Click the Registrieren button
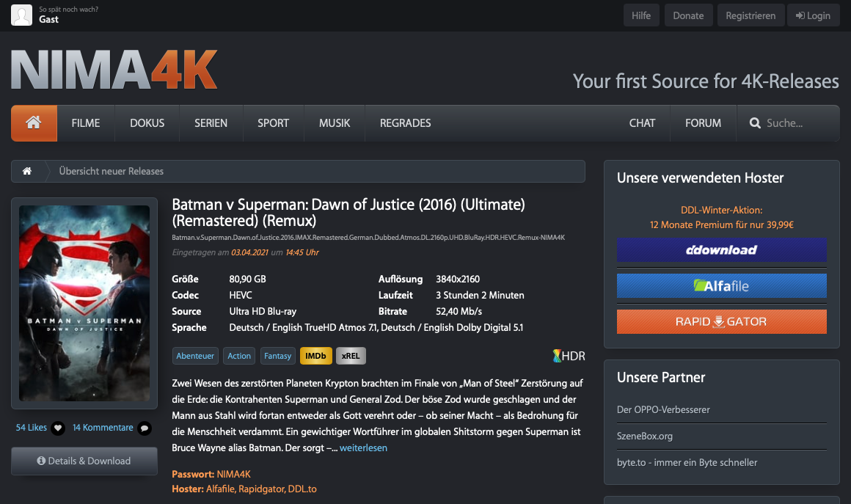Viewport: 851px width, 504px height. (x=750, y=15)
